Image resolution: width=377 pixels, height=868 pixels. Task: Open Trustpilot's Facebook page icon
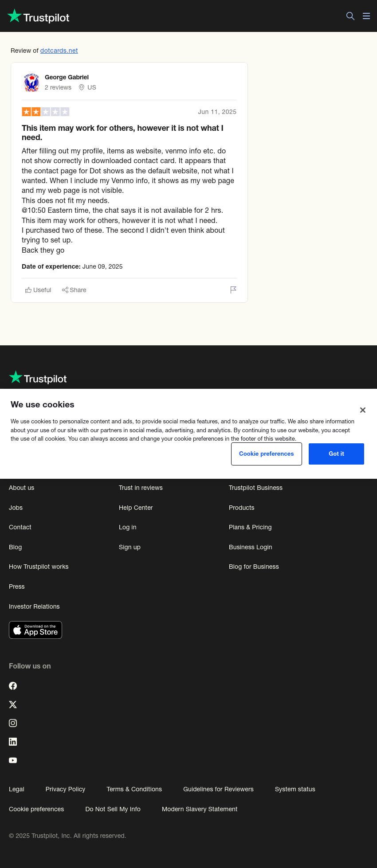point(13,686)
